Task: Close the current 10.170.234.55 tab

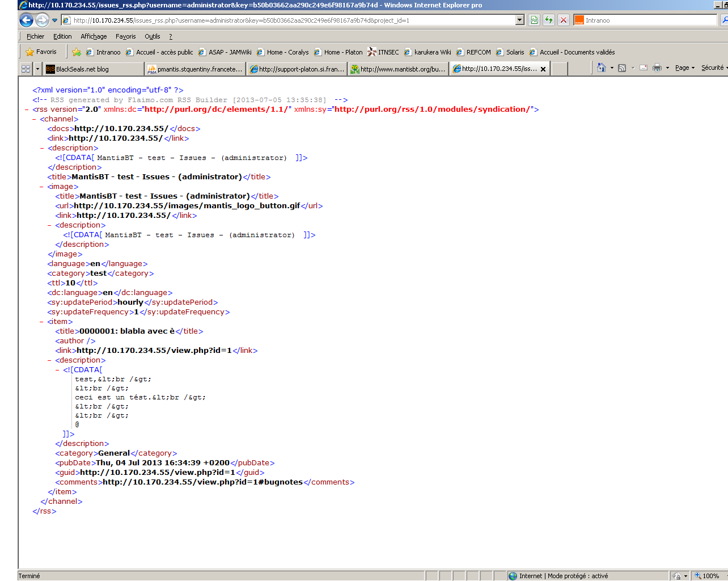Action: [543, 69]
